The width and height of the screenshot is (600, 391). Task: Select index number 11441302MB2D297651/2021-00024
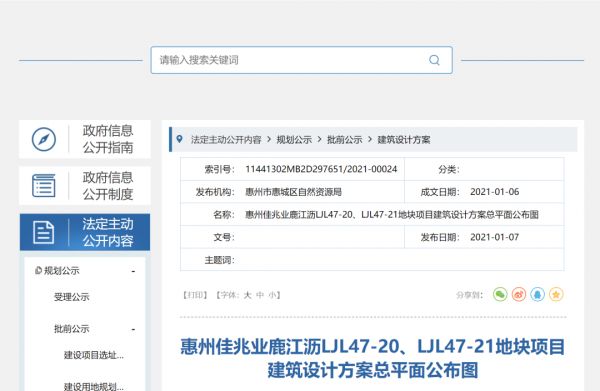(x=321, y=169)
